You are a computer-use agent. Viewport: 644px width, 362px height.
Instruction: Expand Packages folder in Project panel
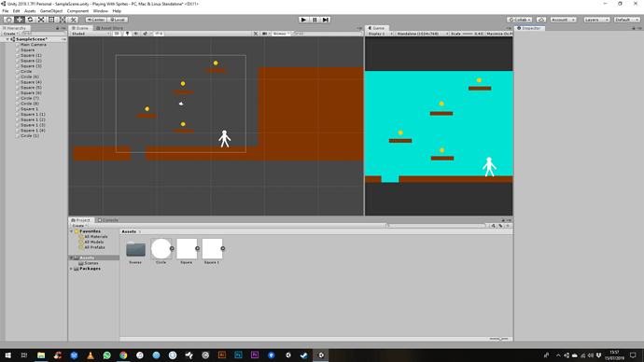[x=72, y=269]
